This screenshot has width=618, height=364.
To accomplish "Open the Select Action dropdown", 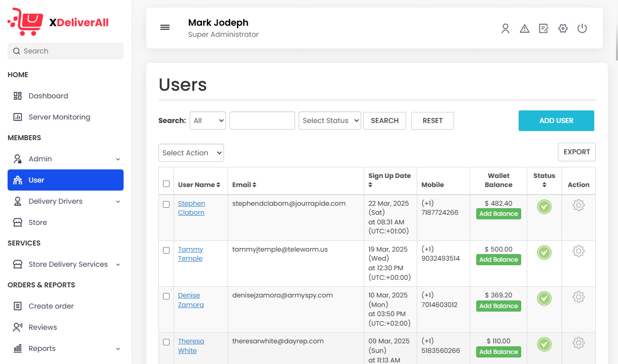I will [191, 153].
